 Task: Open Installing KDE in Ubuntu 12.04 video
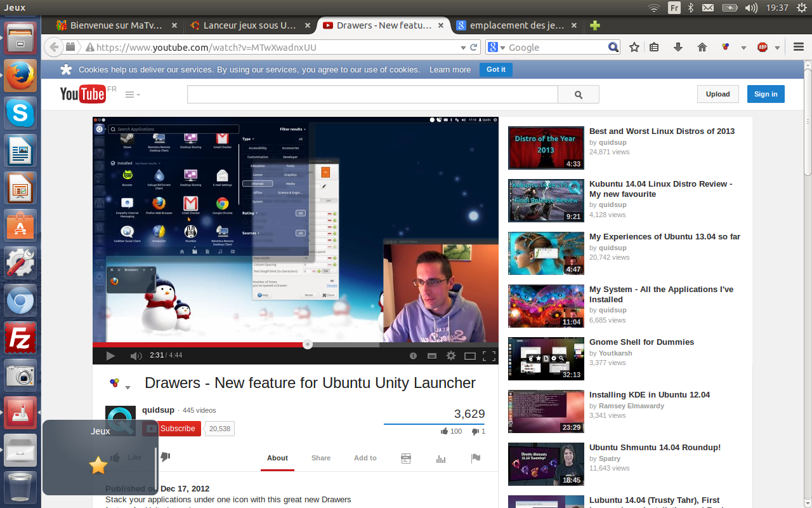coord(650,394)
